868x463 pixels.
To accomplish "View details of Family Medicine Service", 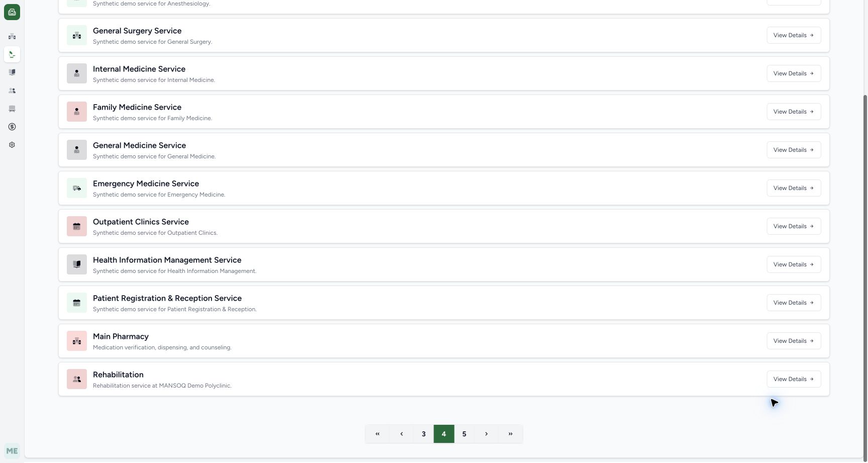I will [x=794, y=112].
